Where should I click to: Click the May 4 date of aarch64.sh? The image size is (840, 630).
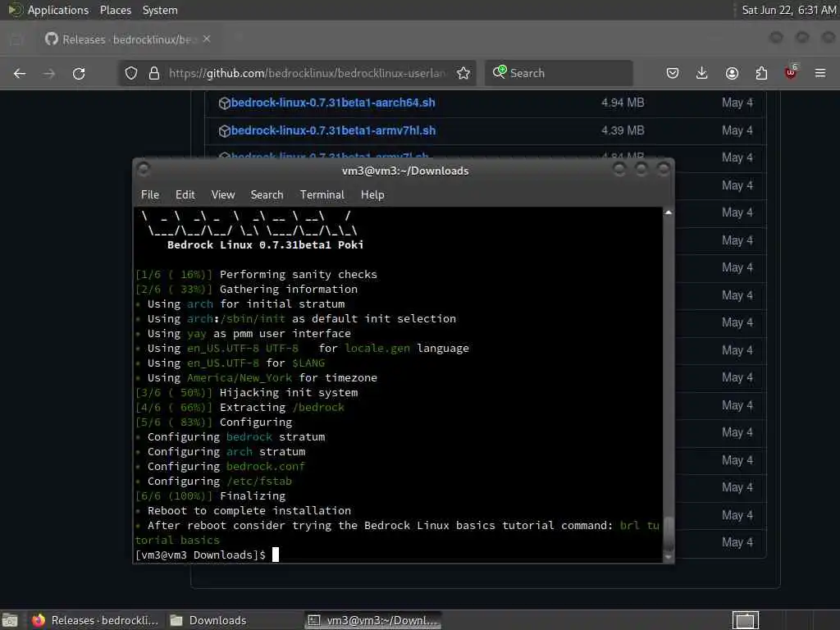737,103
